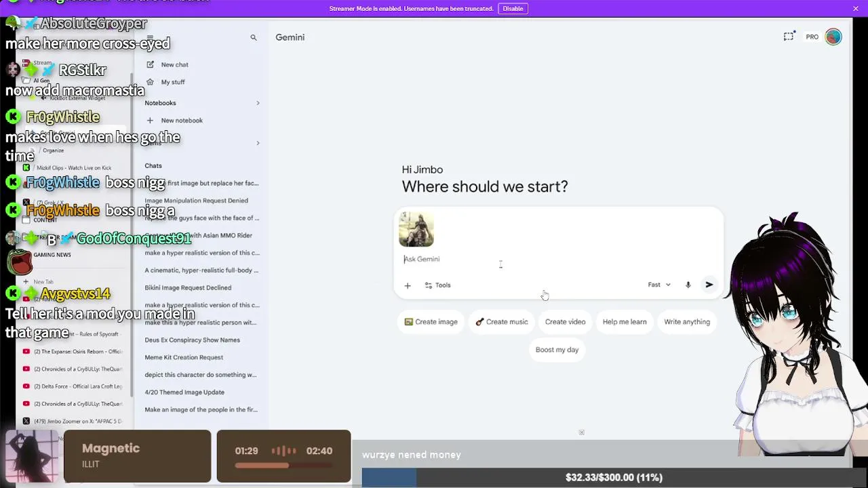The width and height of the screenshot is (868, 488).
Task: Click the orange music progress bar
Action: [x=283, y=466]
